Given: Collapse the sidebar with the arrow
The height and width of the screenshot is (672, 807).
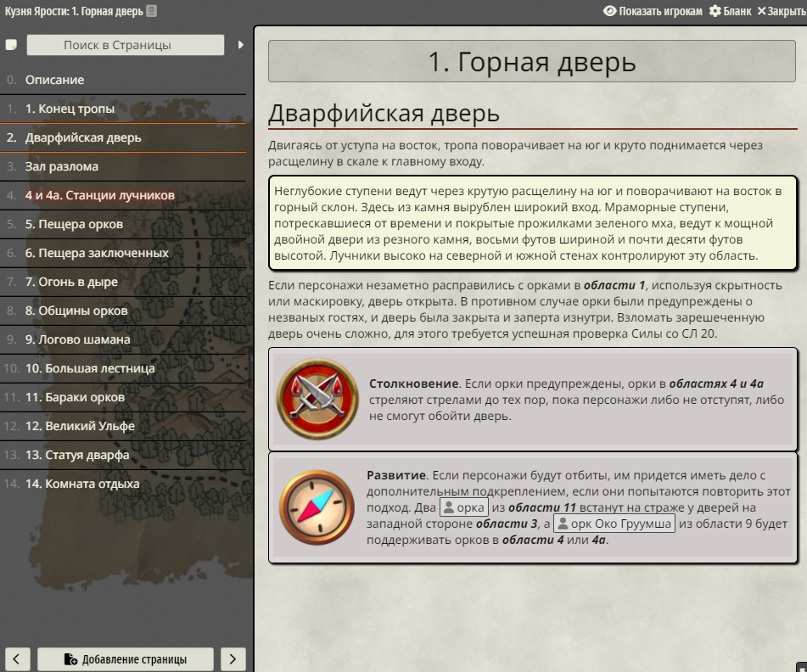Looking at the screenshot, I should (x=240, y=45).
